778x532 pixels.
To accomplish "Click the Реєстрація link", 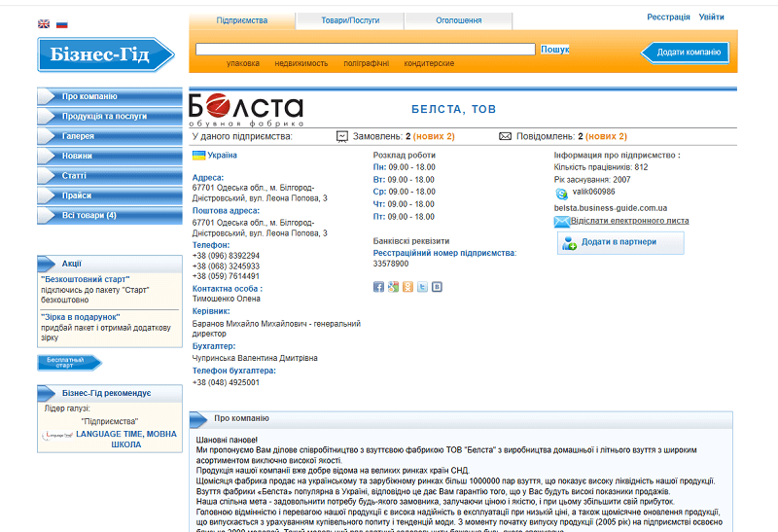I will (668, 17).
